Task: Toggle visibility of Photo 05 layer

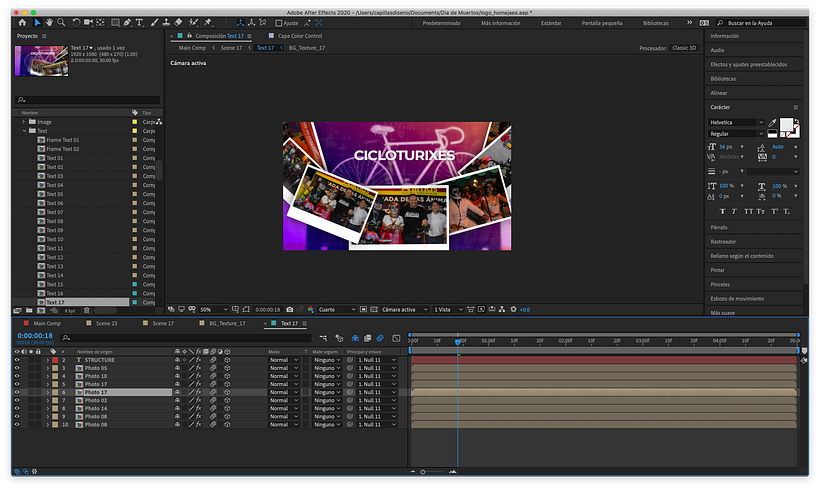Action: (x=17, y=368)
